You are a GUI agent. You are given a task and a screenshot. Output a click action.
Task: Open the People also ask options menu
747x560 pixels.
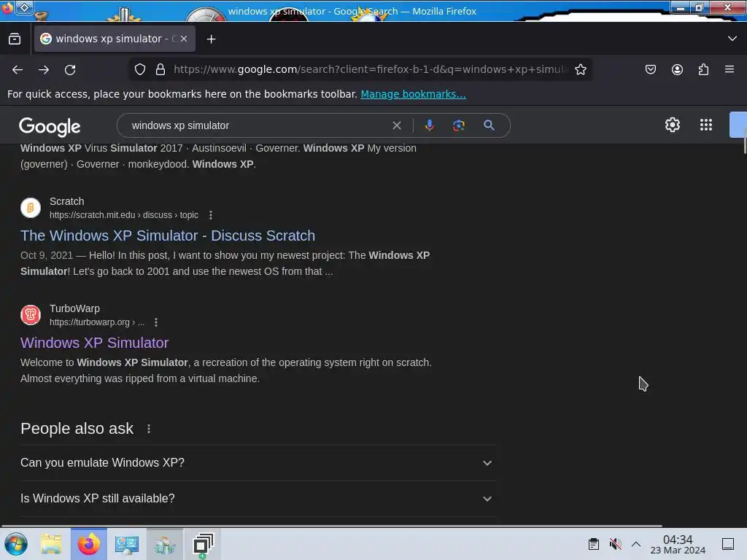149,429
